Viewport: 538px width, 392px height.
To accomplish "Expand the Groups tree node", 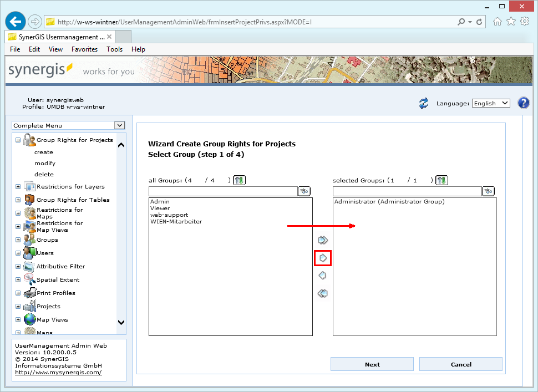I will 17,240.
